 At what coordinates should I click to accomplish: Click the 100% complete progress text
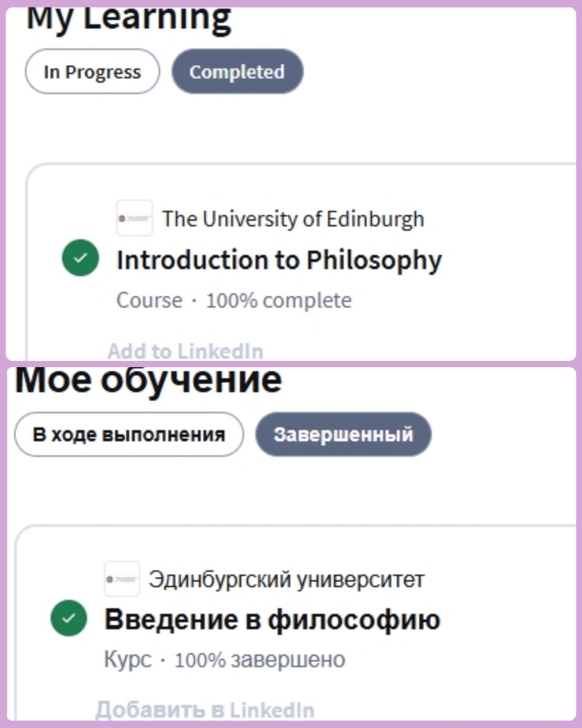tap(279, 300)
